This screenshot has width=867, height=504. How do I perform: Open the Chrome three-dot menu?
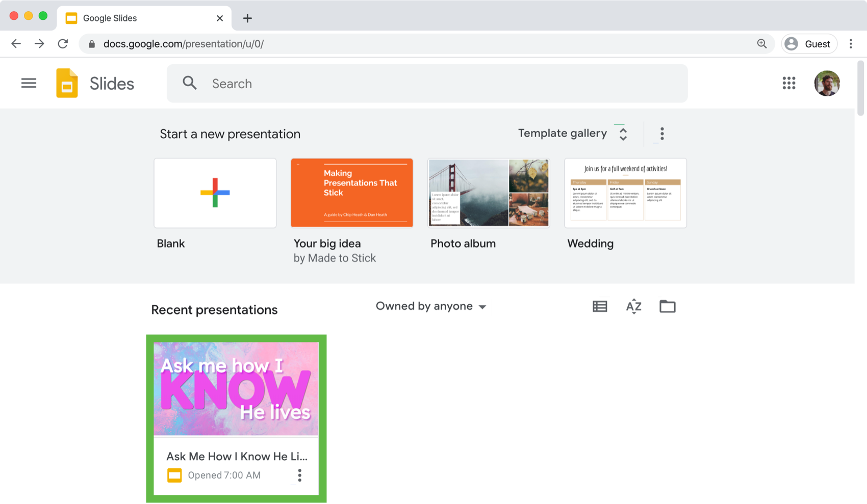851,44
